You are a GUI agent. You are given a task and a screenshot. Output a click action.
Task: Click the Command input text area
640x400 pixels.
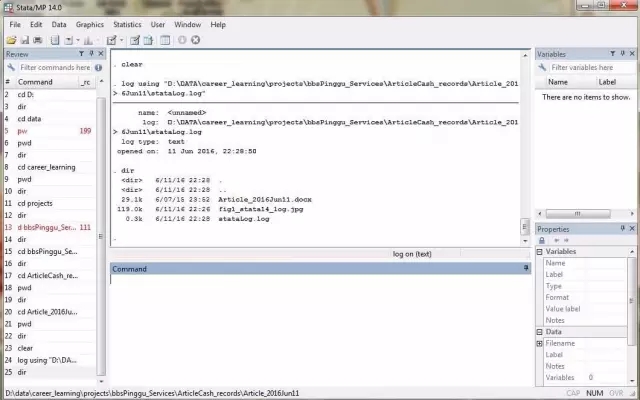(x=320, y=329)
